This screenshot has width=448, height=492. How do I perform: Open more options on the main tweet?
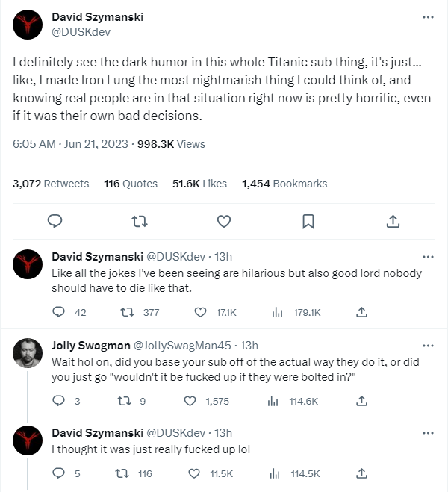tap(428, 17)
